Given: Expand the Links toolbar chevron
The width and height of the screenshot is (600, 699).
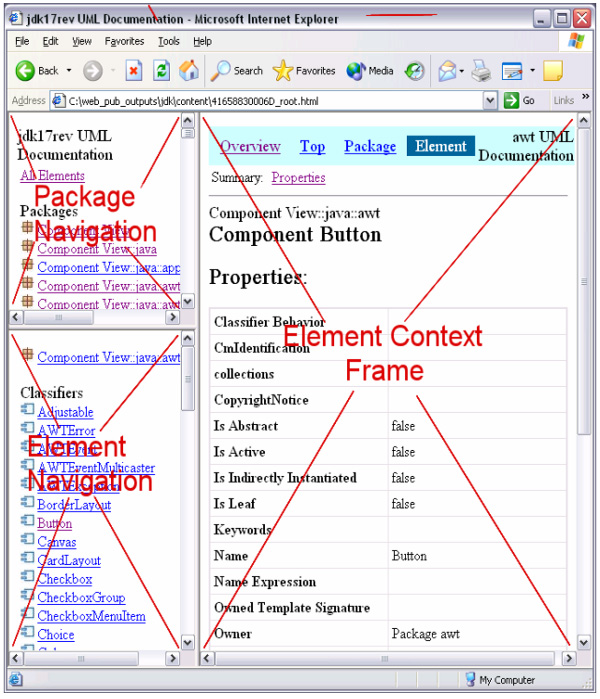Looking at the screenshot, I should 585,96.
